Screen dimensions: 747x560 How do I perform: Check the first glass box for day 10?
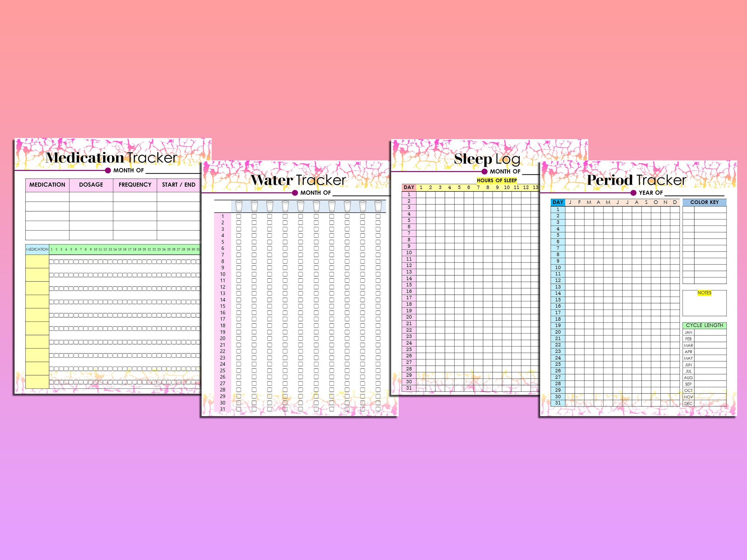click(x=239, y=274)
